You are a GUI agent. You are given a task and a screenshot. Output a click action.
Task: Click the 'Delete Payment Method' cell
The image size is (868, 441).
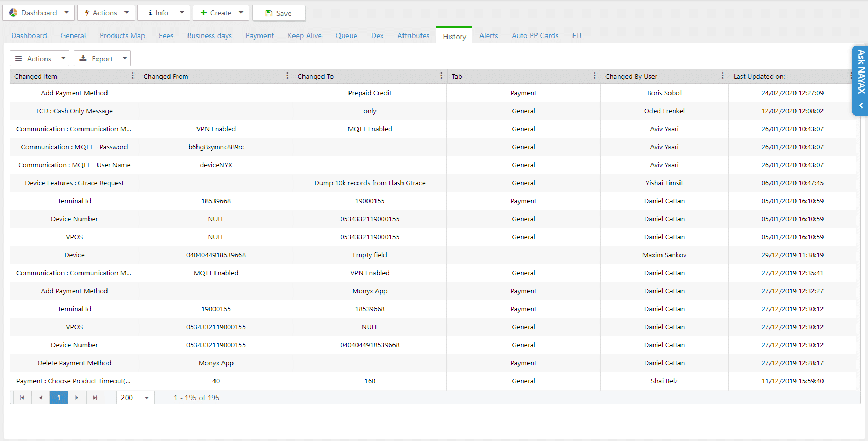[x=74, y=363]
